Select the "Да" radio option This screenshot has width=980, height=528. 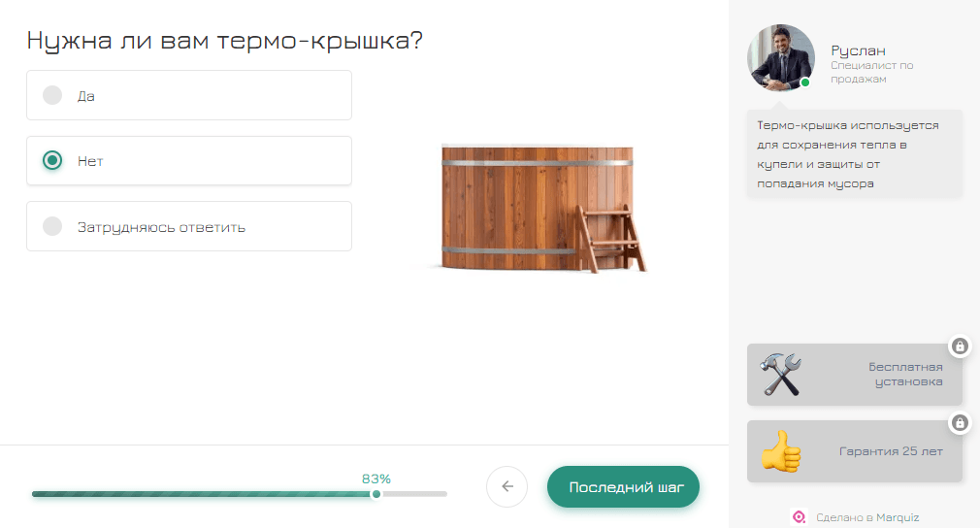[x=53, y=95]
